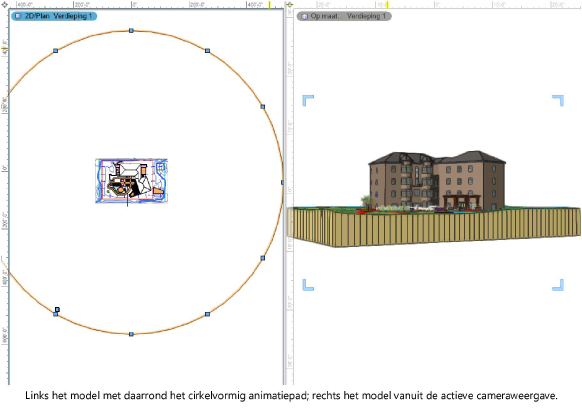Select the bottommost handle of the circular animation path
Screen dimensions: 582x419
pyautogui.click(x=131, y=334)
